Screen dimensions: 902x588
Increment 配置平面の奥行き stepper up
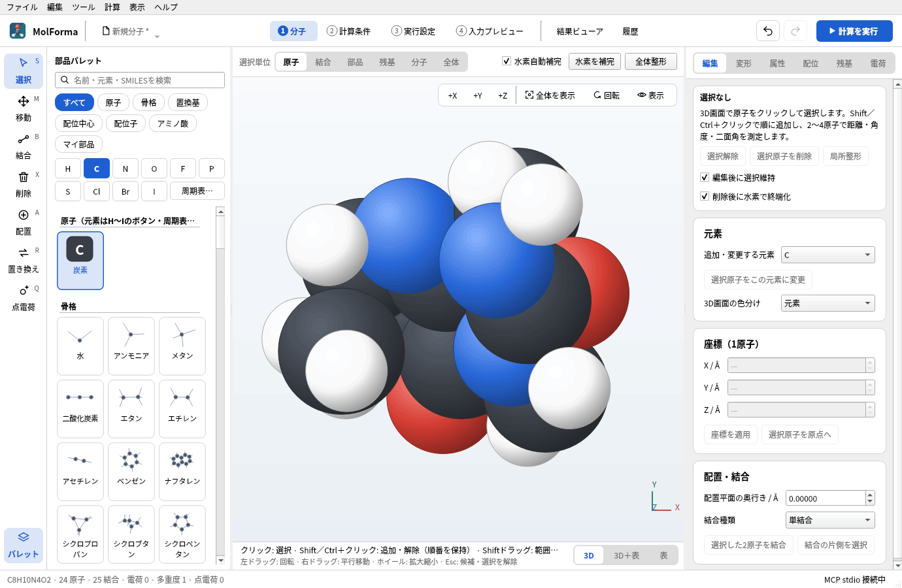click(870, 495)
